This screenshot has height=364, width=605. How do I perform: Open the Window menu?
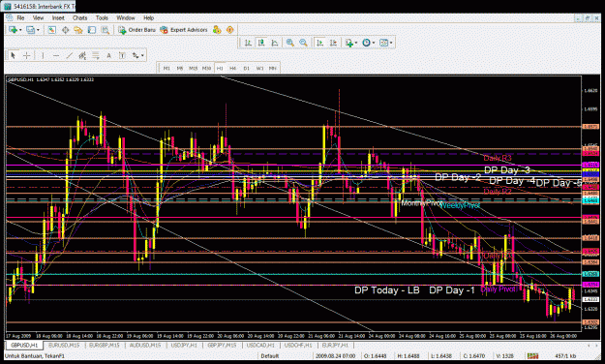[126, 17]
